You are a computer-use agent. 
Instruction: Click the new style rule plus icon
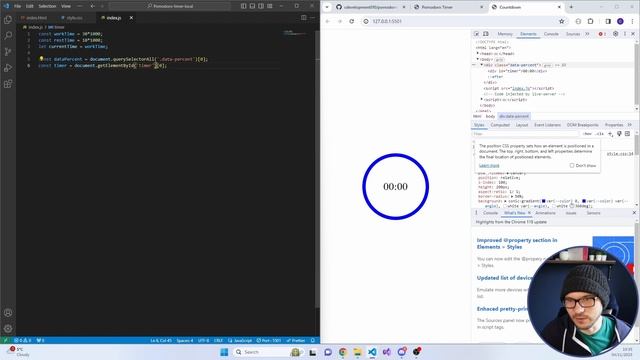(611, 134)
